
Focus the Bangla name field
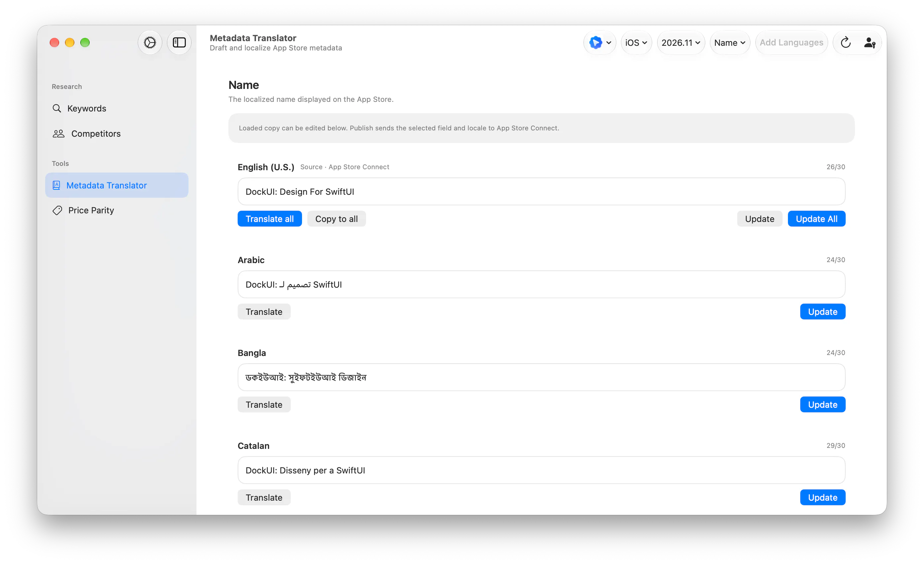(x=542, y=377)
